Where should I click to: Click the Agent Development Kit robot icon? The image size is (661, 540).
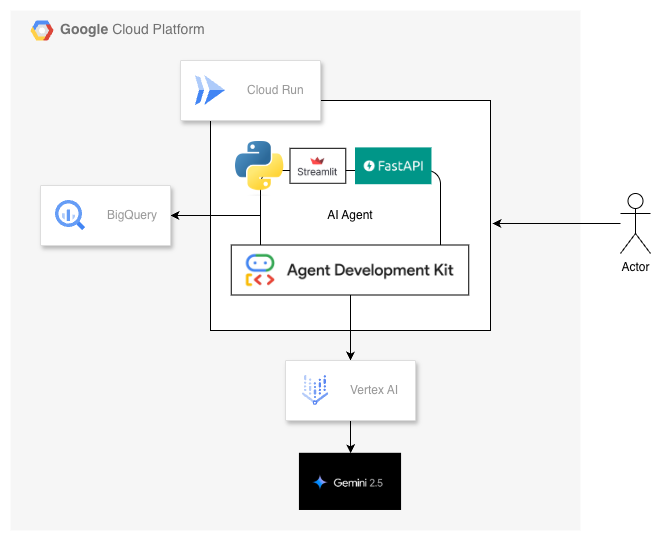260,270
